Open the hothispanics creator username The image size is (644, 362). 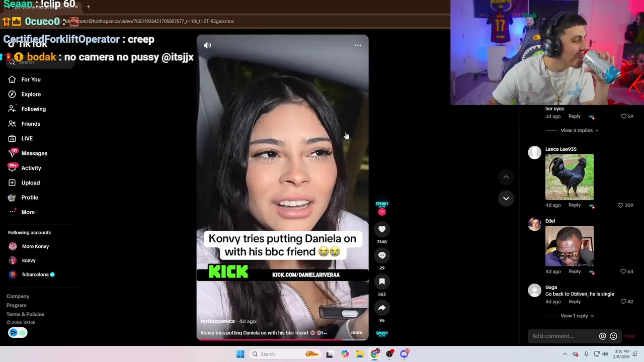(x=217, y=321)
